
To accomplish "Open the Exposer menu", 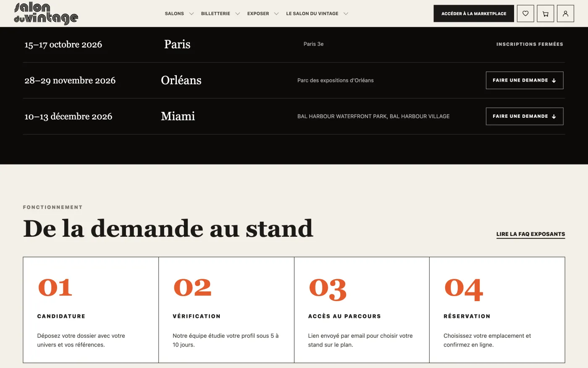I will (x=258, y=14).
